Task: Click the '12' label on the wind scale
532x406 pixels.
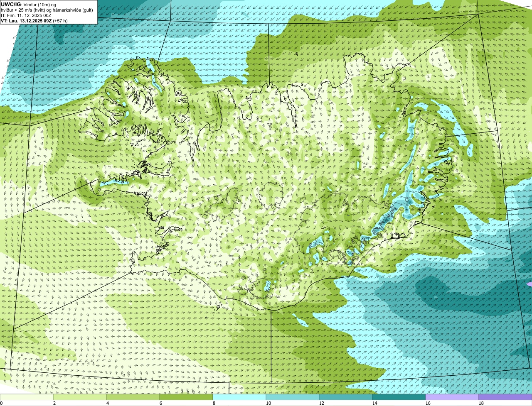Action: click(x=322, y=403)
